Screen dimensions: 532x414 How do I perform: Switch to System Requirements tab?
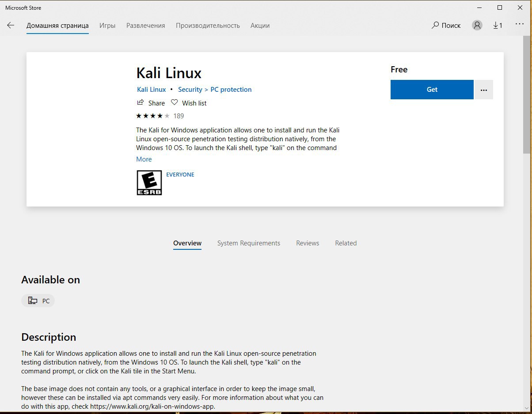point(249,243)
